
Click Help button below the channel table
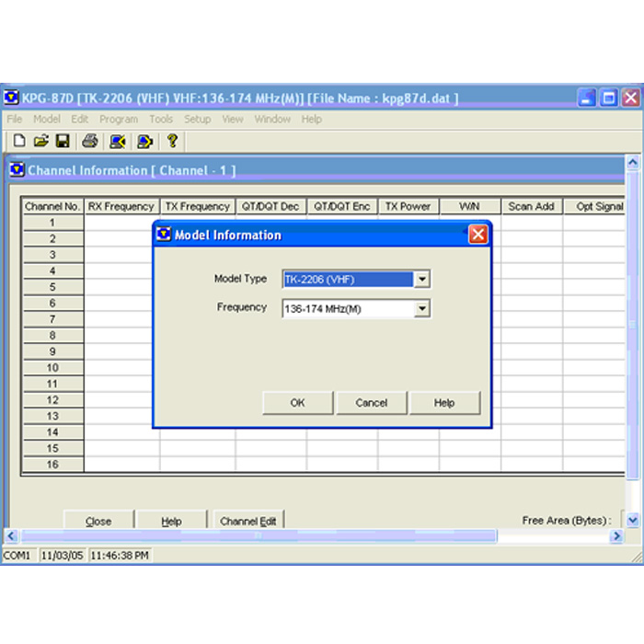click(x=171, y=521)
